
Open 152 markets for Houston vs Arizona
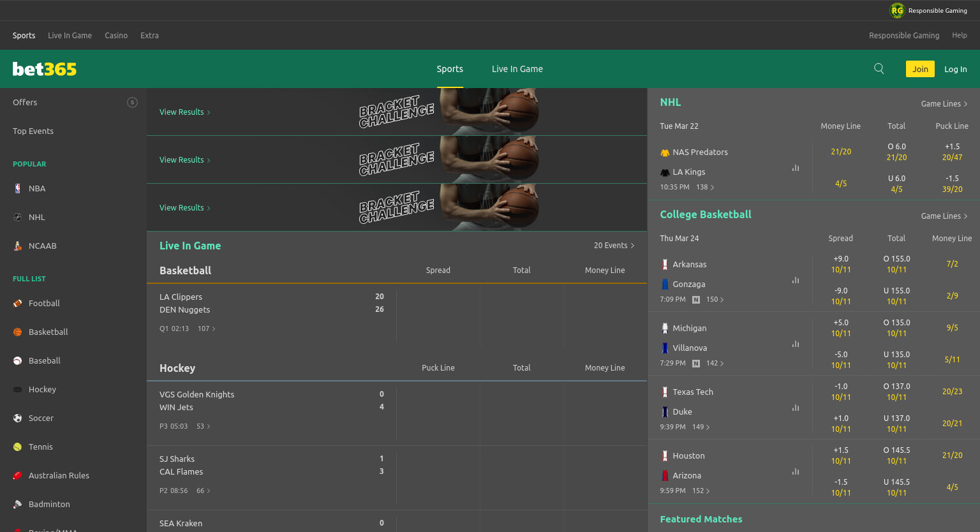[701, 491]
